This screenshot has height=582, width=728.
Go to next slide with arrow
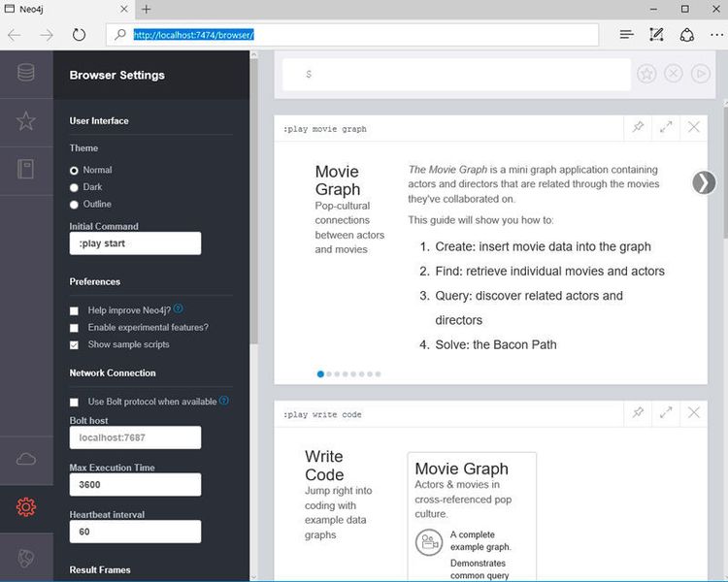click(704, 182)
